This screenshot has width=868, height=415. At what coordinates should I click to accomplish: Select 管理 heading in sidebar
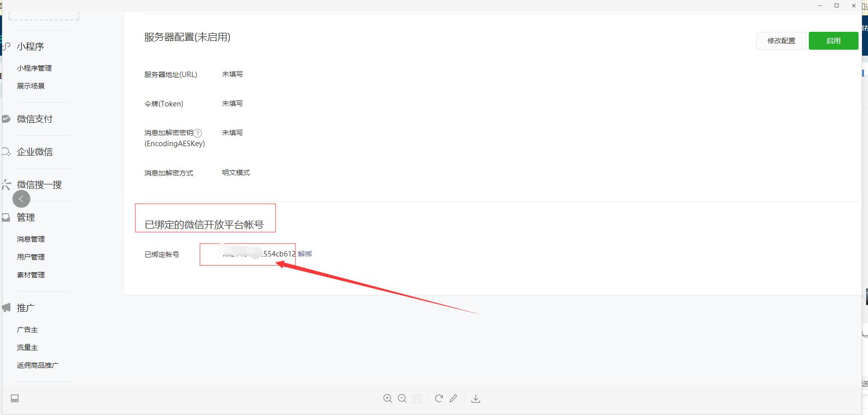click(26, 218)
